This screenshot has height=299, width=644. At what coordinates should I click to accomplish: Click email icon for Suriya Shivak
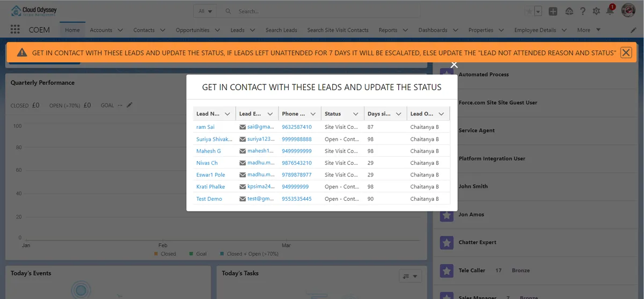pos(243,139)
